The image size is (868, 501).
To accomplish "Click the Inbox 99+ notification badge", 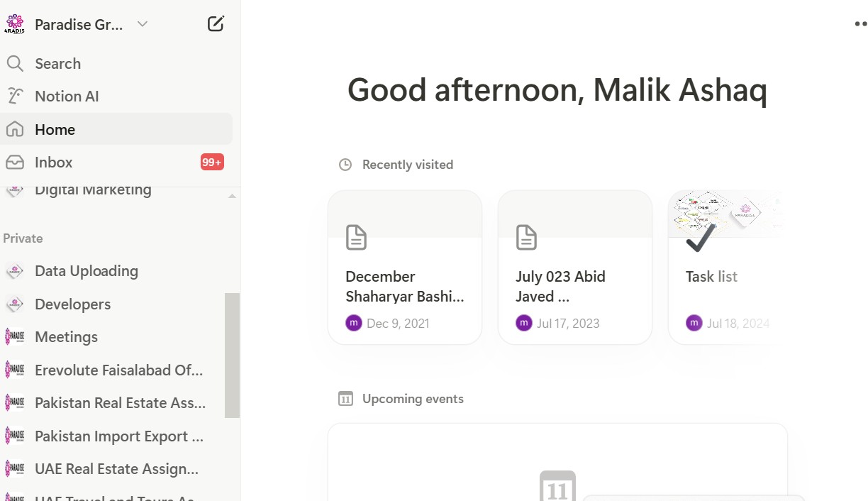I will (x=212, y=163).
